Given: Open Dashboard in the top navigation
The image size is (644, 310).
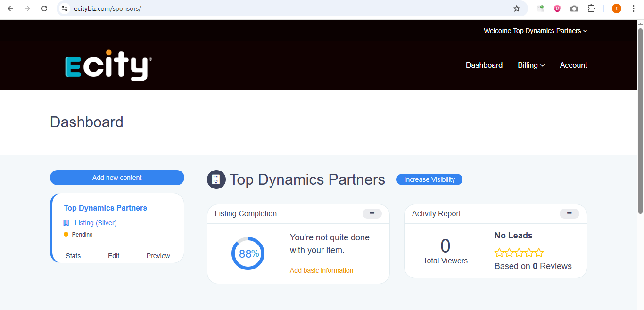Looking at the screenshot, I should point(484,65).
